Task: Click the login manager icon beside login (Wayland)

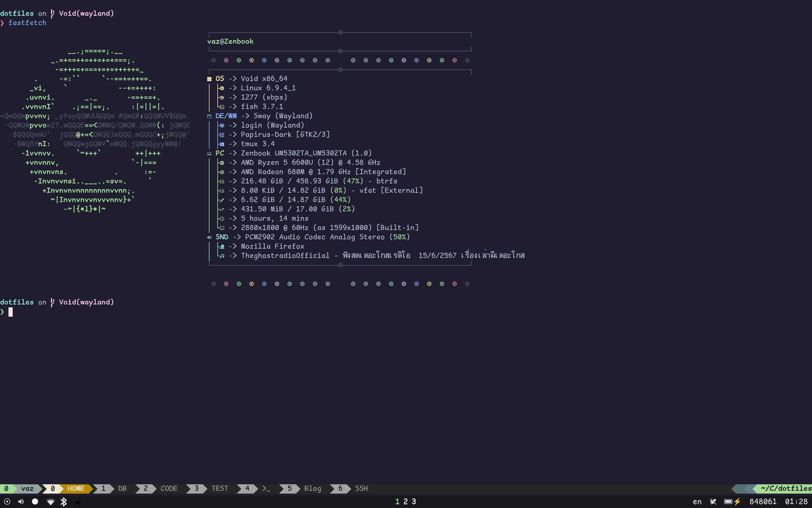Action: pos(222,125)
